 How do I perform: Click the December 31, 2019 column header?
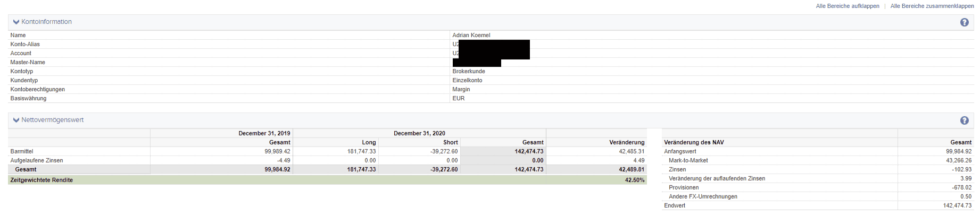264,134
